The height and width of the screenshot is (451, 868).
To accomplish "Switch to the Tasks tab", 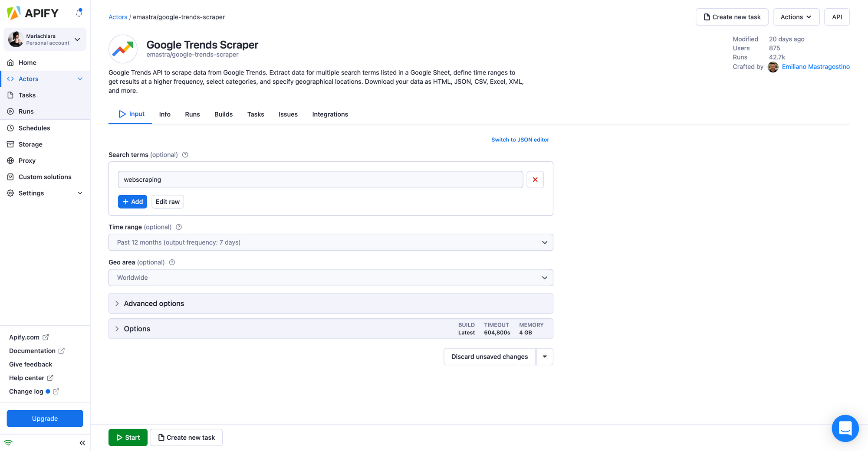I will tap(256, 114).
